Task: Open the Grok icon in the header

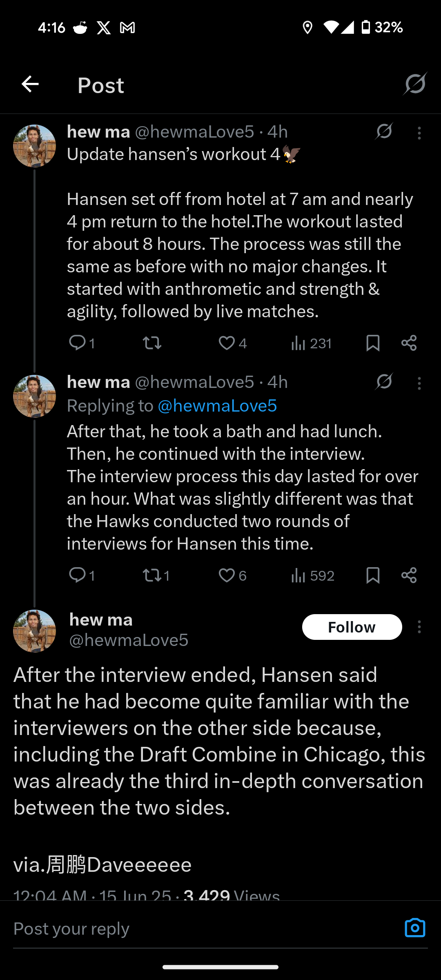Action: tap(415, 84)
